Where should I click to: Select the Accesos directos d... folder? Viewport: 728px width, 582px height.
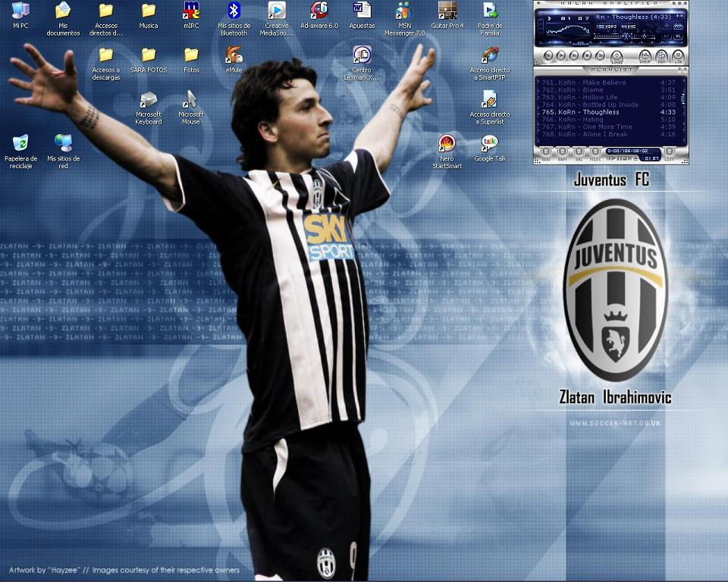click(x=106, y=18)
